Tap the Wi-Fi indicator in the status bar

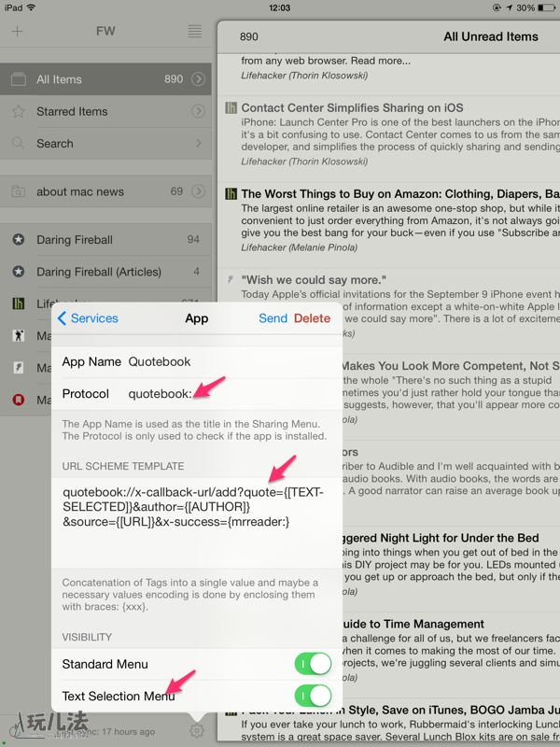point(31,7)
